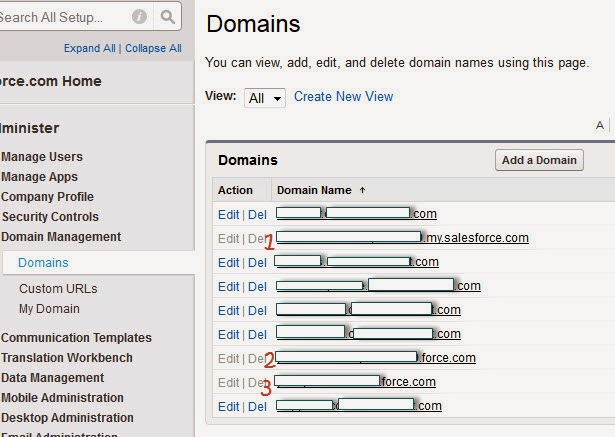
Task: Click the sort arrow next to Domain Name
Action: click(362, 190)
